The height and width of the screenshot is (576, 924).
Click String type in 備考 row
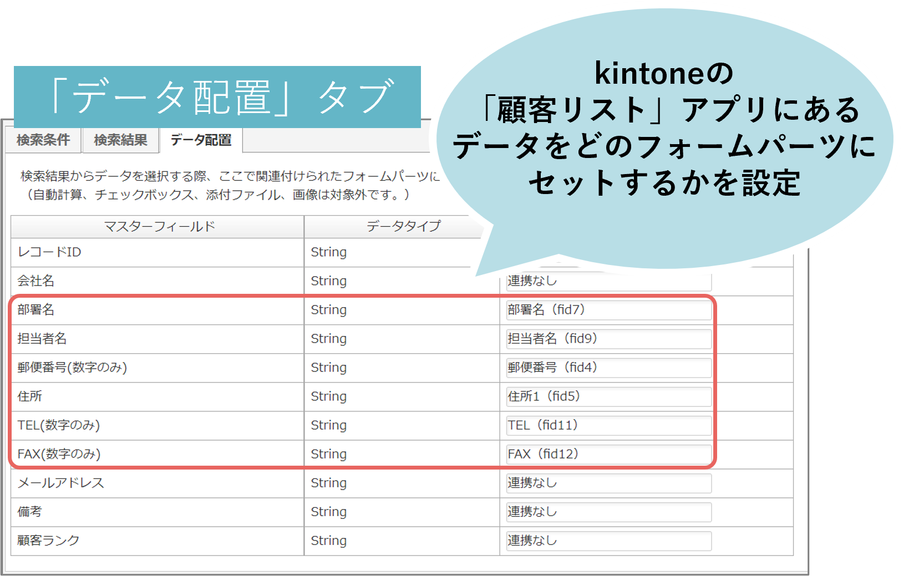(328, 512)
